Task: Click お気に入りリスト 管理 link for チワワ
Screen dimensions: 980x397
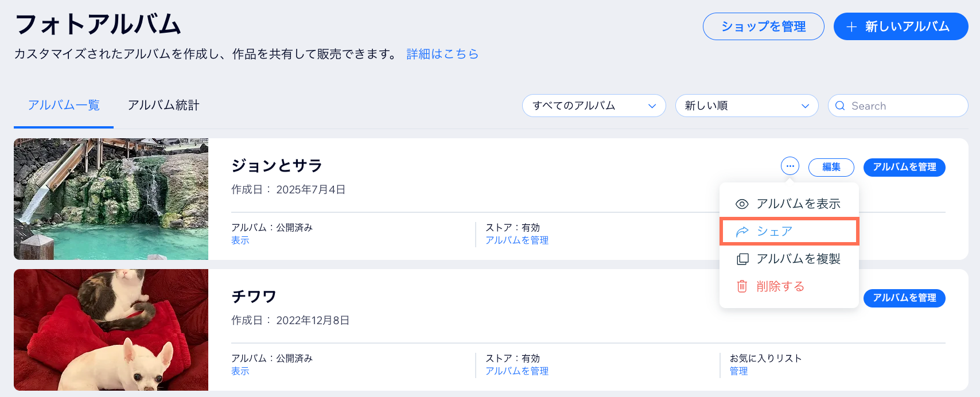Action: (738, 371)
